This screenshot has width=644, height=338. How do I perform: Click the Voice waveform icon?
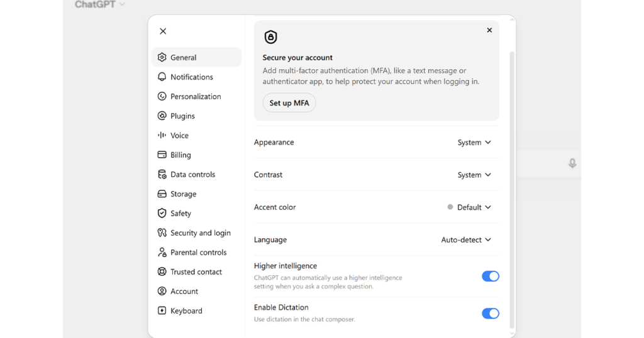pos(162,135)
